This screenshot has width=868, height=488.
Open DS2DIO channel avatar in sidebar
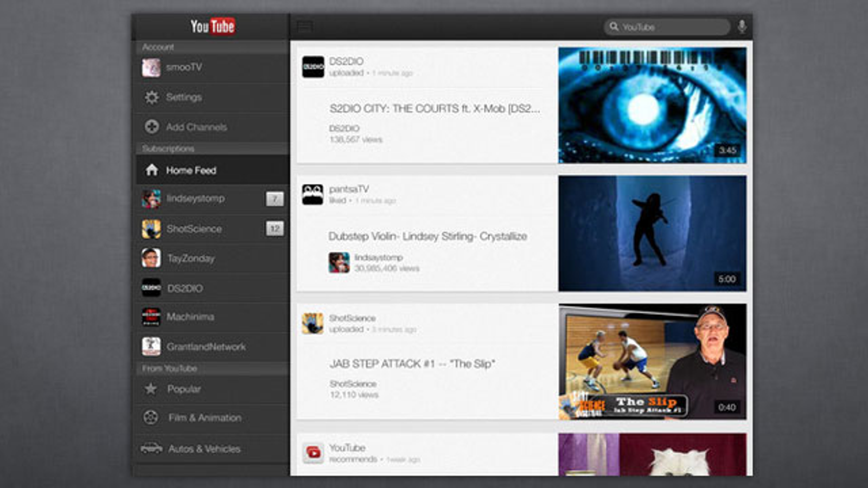(151, 288)
